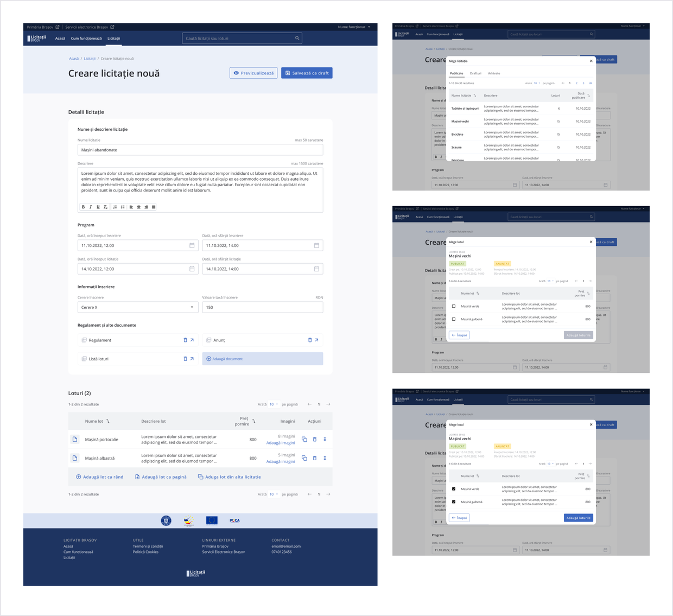Apply italic formatting in the description toolbar
This screenshot has height=616, width=673.
[91, 207]
